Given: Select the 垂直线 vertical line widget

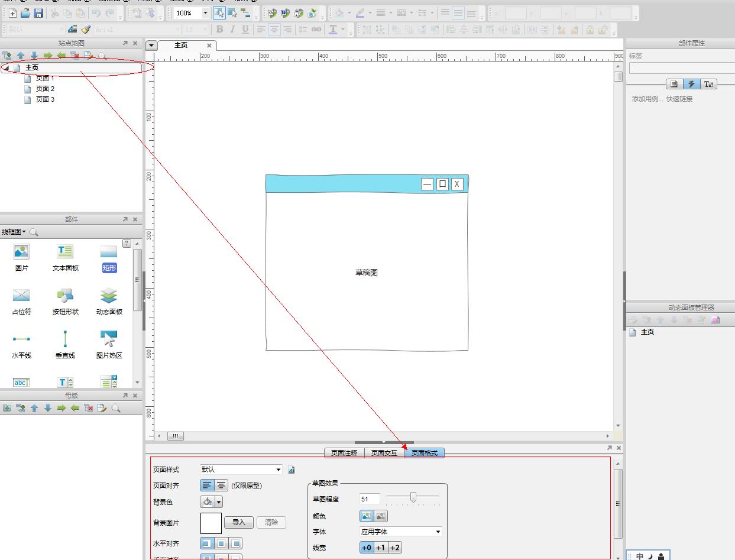Looking at the screenshot, I should 65,346.
